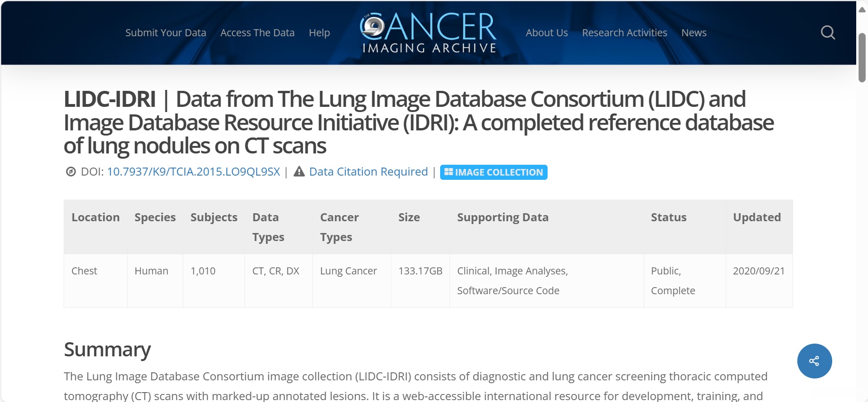
Task: Open the Help menu
Action: 319,32
